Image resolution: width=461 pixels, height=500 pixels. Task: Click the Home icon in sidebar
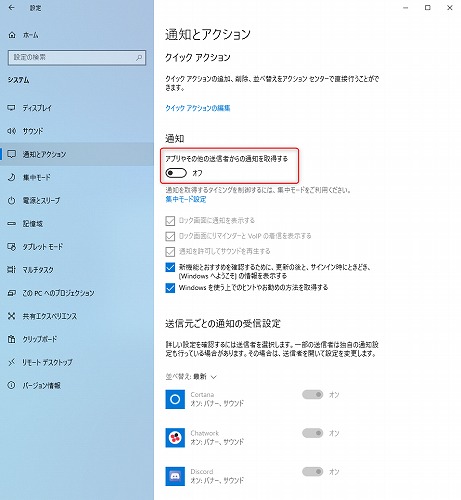12,35
